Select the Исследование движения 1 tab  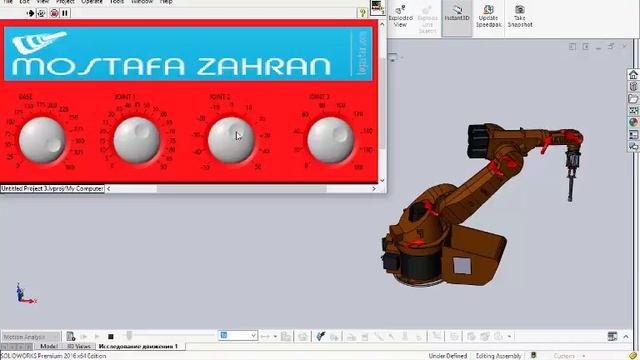[139, 346]
